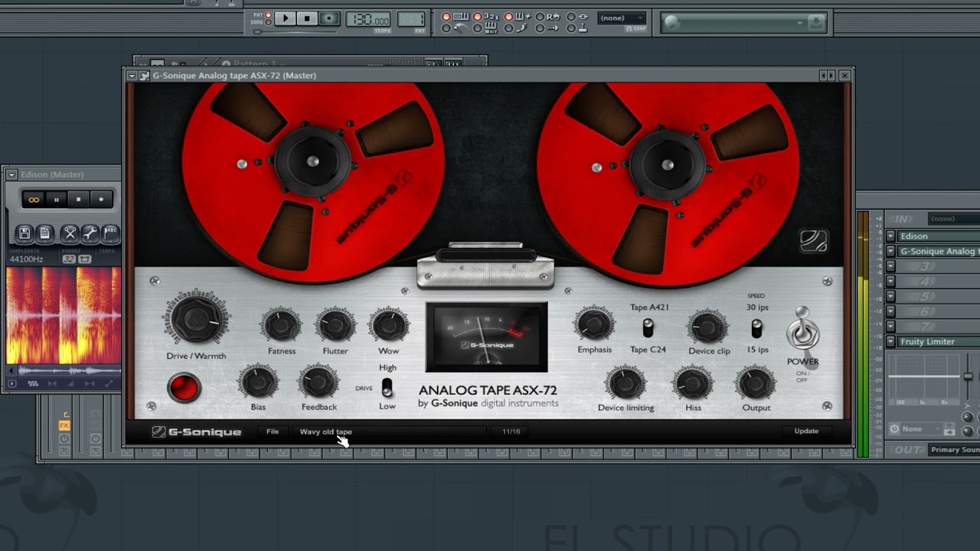Click the Device clip knob
This screenshot has height=551, width=980.
coord(708,328)
